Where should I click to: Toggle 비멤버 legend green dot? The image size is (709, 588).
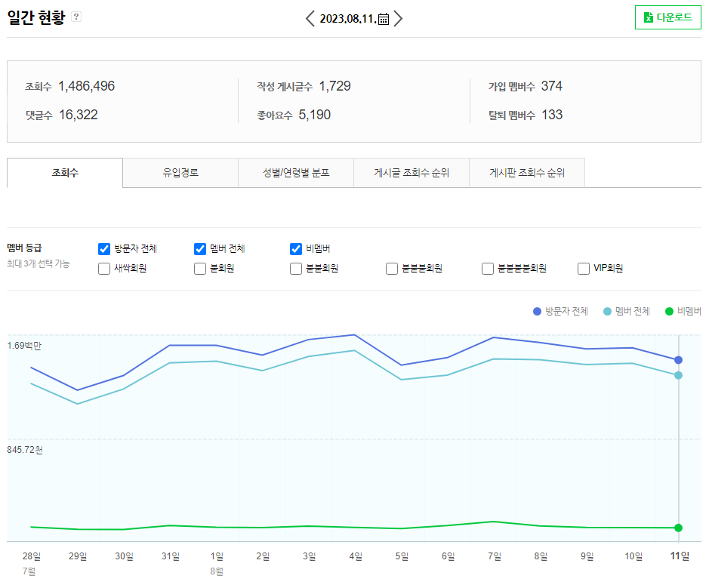(x=669, y=312)
